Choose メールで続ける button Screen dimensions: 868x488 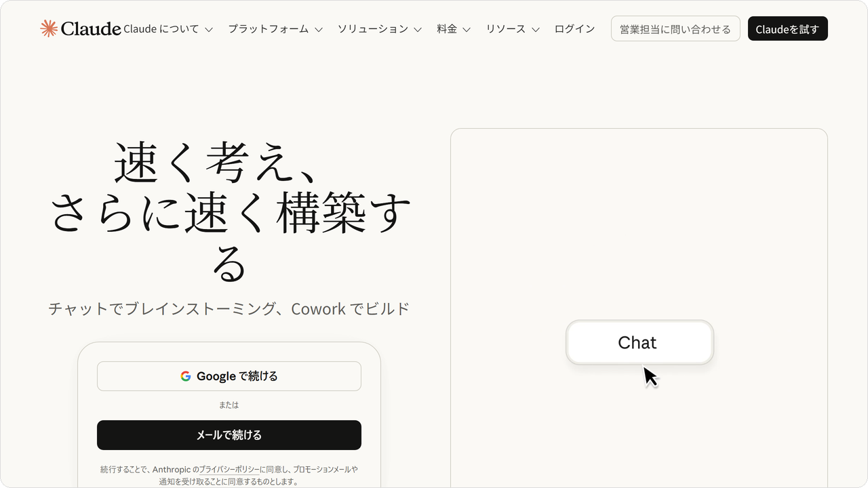(x=229, y=435)
